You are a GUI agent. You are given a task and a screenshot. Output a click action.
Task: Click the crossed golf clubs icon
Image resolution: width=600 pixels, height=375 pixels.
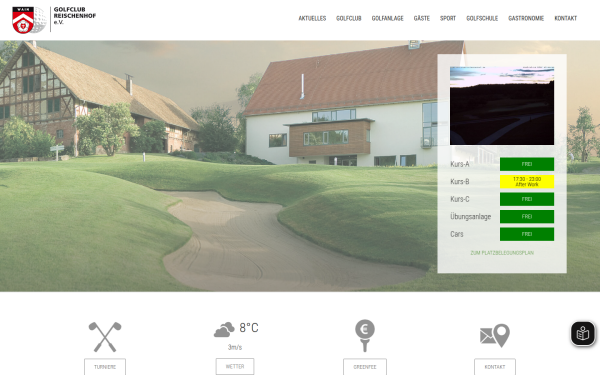[105, 337]
